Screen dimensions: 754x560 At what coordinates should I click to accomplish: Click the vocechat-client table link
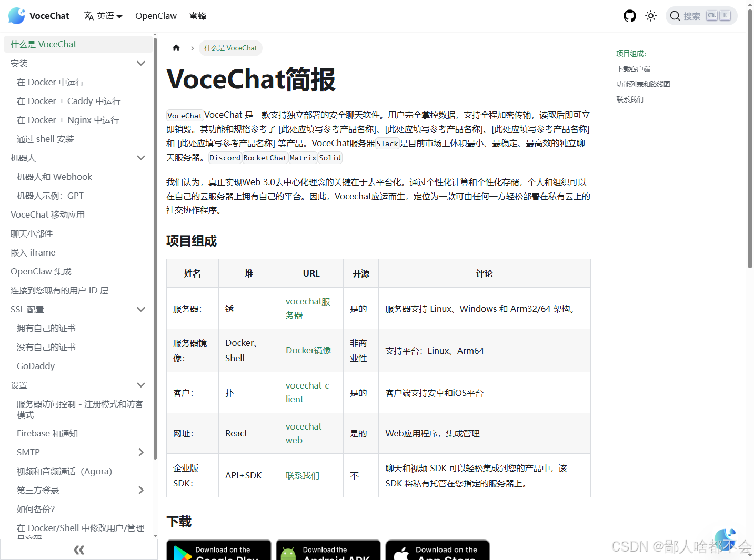tap(307, 392)
